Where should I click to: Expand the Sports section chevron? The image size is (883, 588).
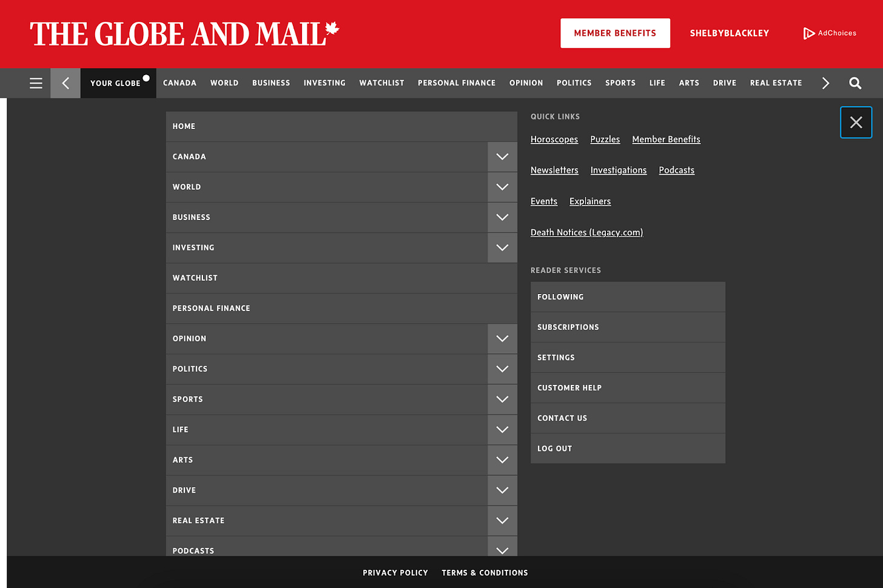pos(502,399)
